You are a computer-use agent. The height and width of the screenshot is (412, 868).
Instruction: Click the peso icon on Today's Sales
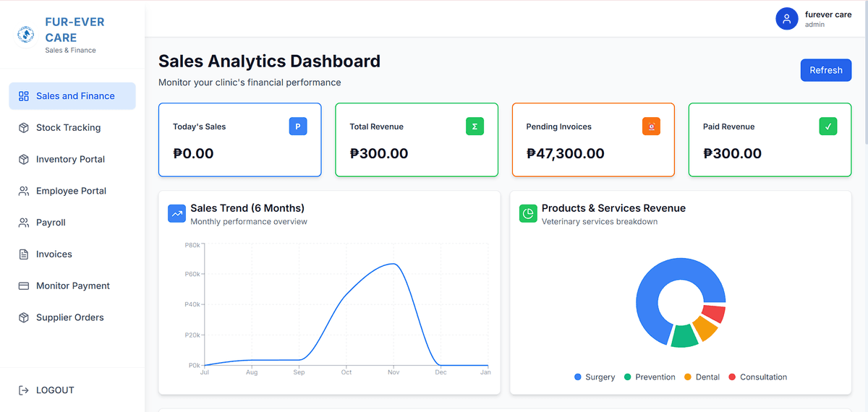click(x=298, y=126)
